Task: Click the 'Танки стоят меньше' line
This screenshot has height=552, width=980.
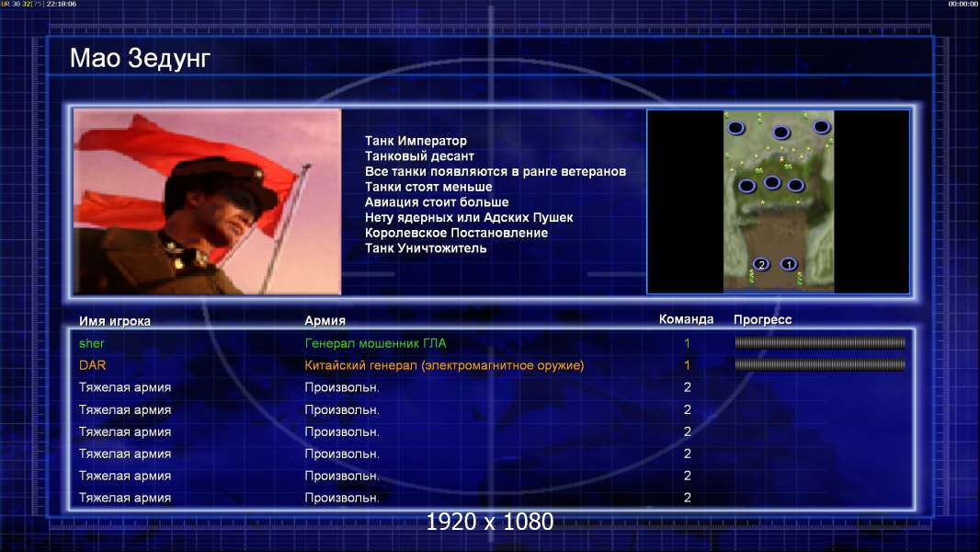Action: coord(428,187)
